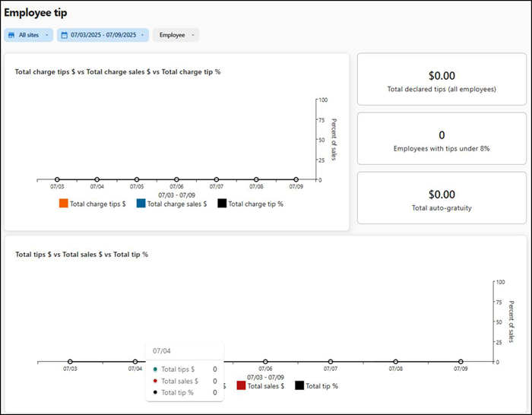Select the 07/03 data point in total tips chart

(70, 362)
